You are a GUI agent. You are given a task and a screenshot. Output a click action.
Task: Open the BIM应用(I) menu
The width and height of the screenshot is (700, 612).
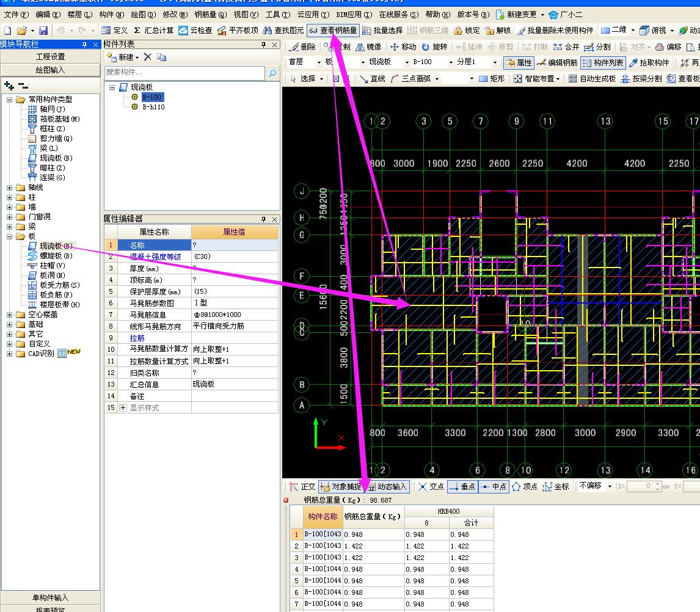pos(354,15)
